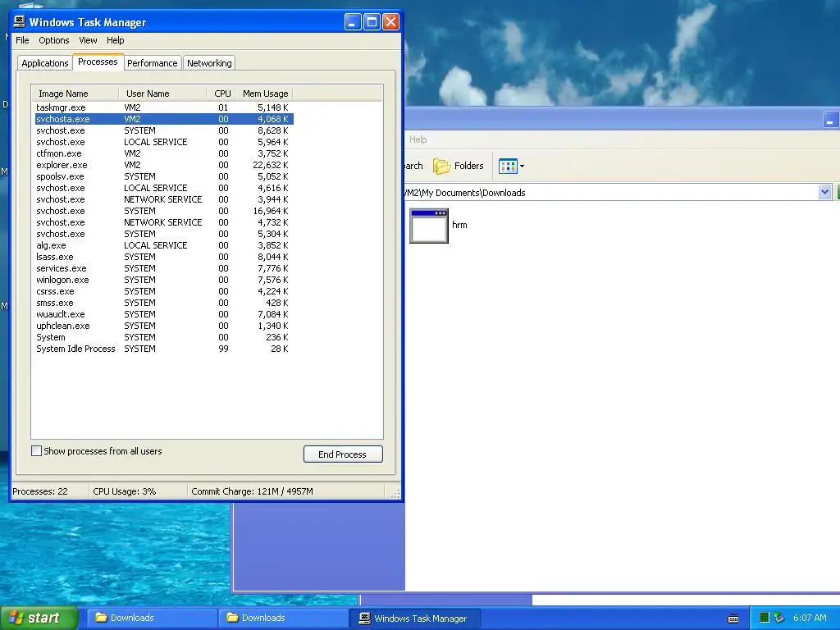840x630 pixels.
Task: Expand the Explorer address bar dropdown
Action: coord(824,192)
